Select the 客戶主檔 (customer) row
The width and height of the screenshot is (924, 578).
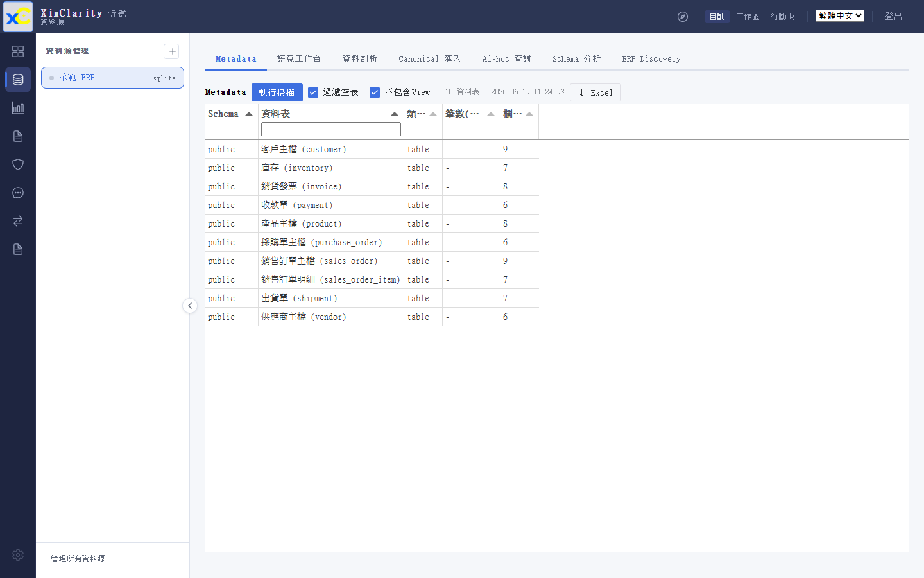pyautogui.click(x=372, y=149)
